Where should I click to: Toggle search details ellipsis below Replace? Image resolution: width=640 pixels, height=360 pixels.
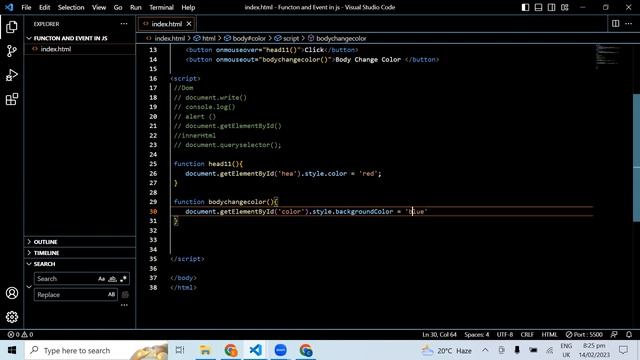point(124,305)
